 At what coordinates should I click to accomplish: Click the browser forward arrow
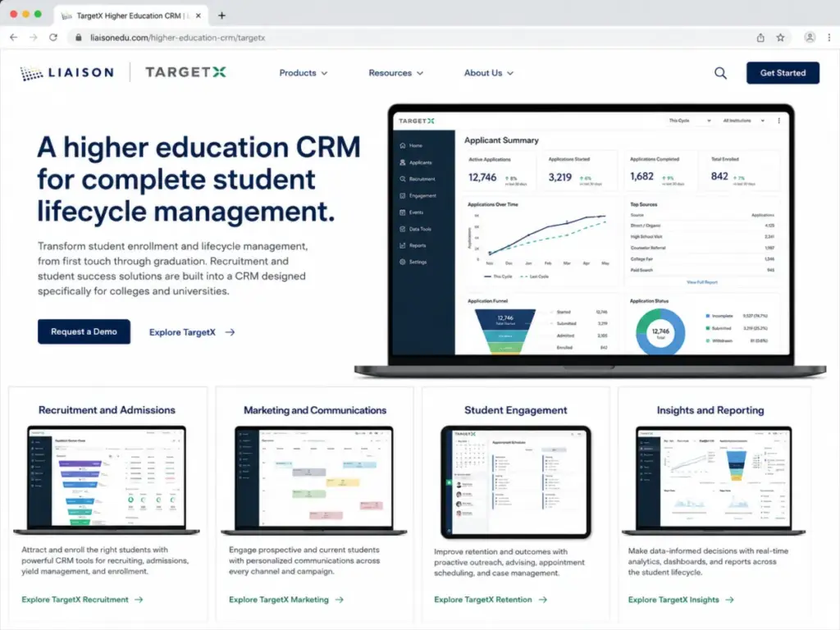coord(33,38)
